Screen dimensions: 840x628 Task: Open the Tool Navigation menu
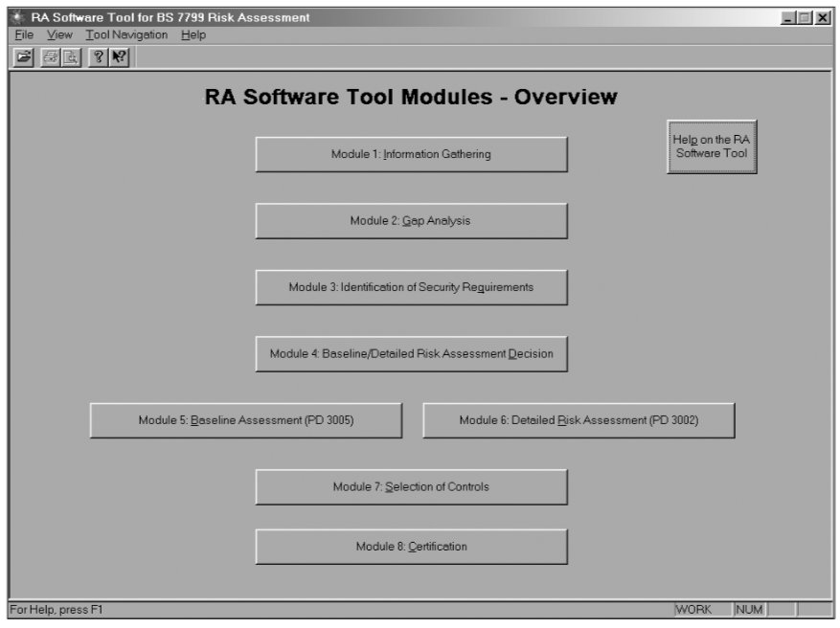(126, 34)
